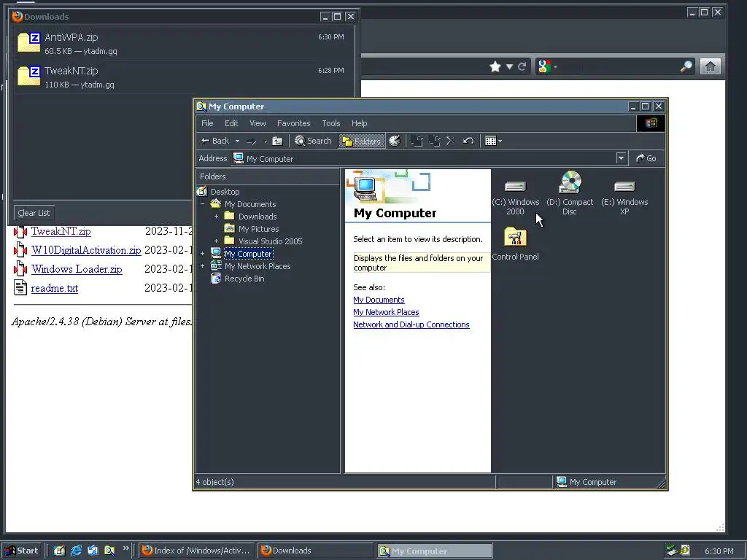The height and width of the screenshot is (560, 747).
Task: Go up one folder level icon
Action: [277, 141]
